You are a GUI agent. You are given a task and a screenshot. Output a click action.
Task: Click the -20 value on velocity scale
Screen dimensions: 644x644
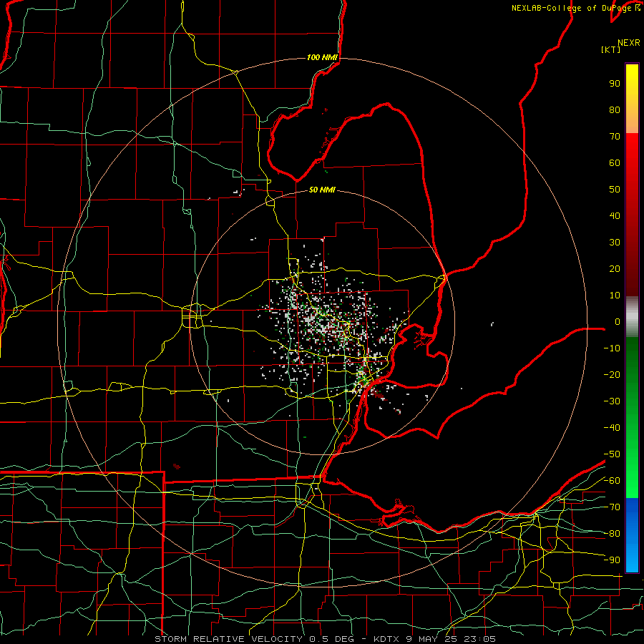pos(612,375)
